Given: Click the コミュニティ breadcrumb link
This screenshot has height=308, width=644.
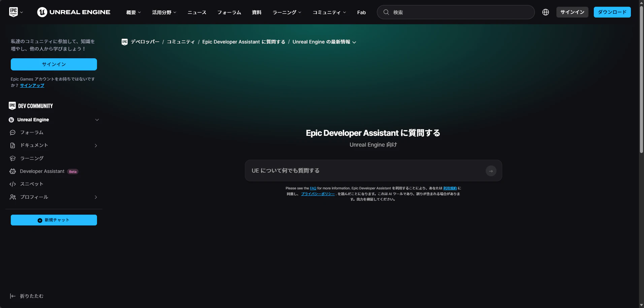Looking at the screenshot, I should (x=181, y=42).
